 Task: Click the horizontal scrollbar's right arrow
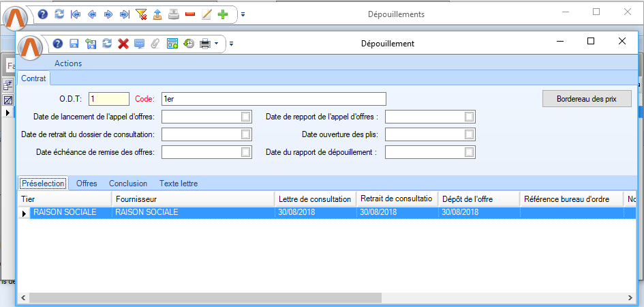tap(630, 298)
